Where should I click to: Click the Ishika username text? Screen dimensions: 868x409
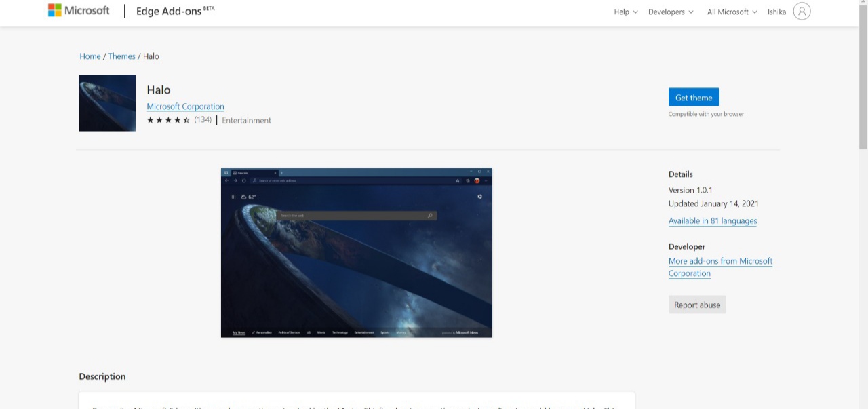coord(776,12)
